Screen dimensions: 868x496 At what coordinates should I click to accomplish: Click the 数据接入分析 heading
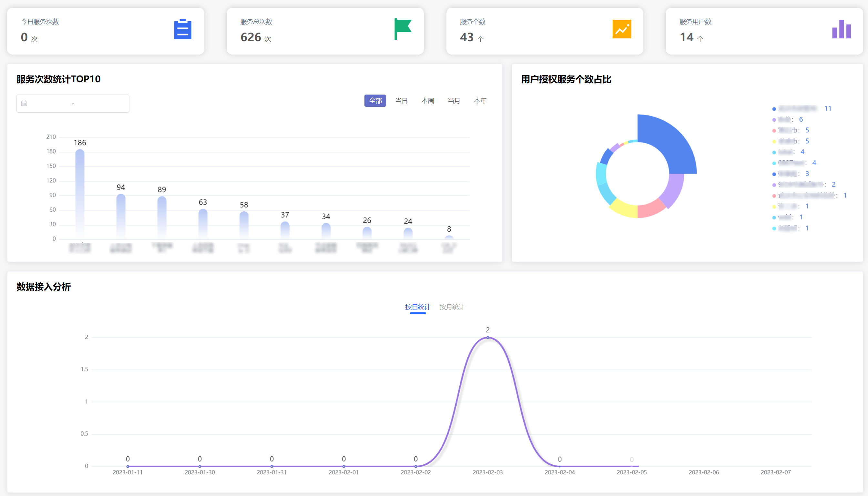coord(44,287)
